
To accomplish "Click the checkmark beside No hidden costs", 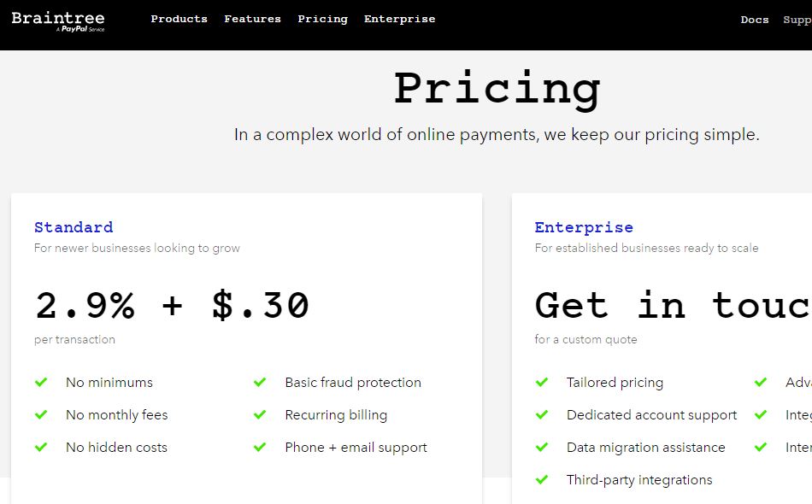I will (x=41, y=447).
